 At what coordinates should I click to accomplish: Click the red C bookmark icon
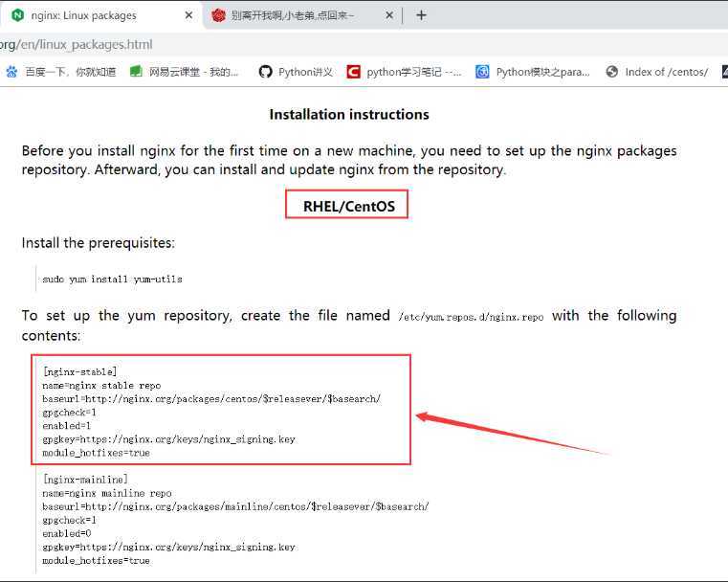(x=353, y=72)
